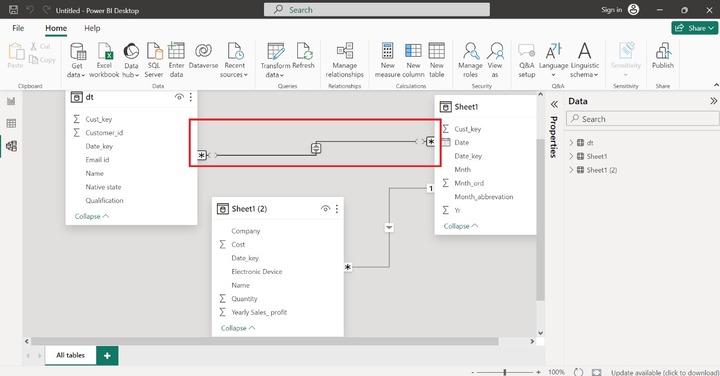Open more options for Sheet1 (2) table
The height and width of the screenshot is (376, 720).
click(x=337, y=208)
